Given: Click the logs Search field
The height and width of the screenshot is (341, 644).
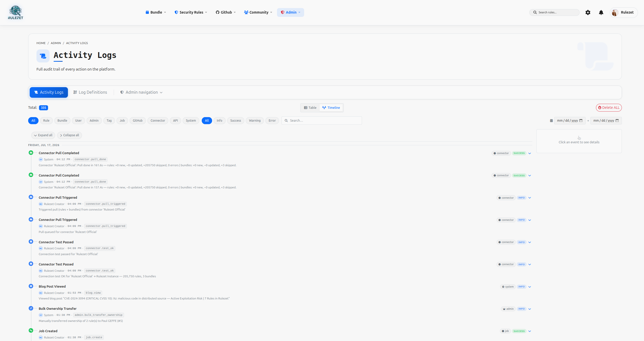Looking at the screenshot, I should [x=322, y=121].
